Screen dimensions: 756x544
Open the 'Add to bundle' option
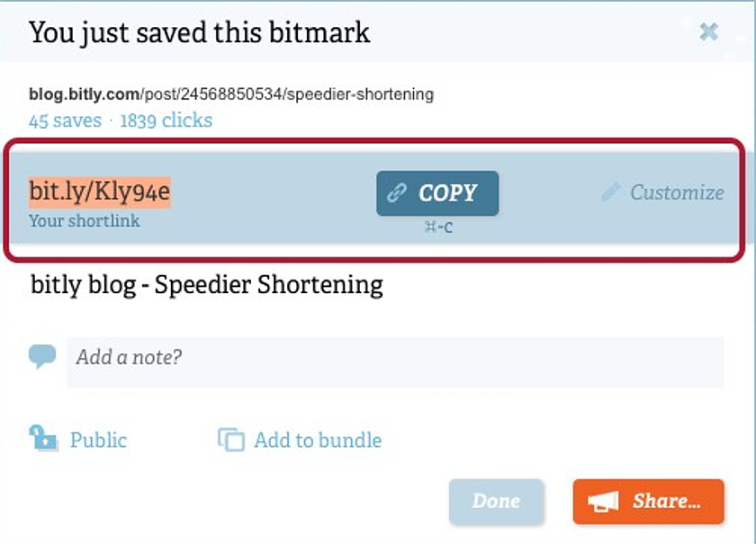(x=318, y=440)
